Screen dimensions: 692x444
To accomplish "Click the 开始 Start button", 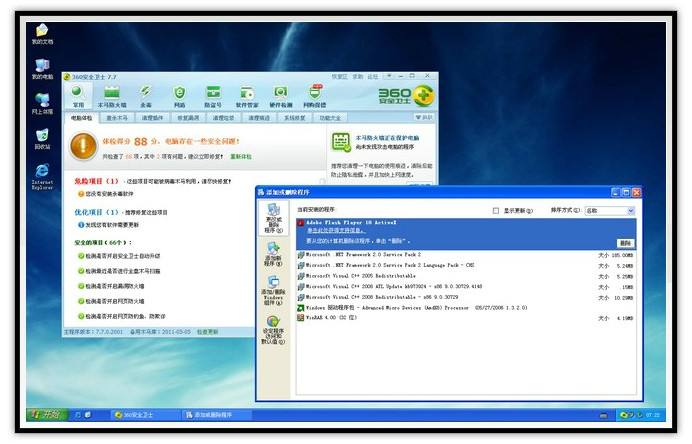I will 46,414.
